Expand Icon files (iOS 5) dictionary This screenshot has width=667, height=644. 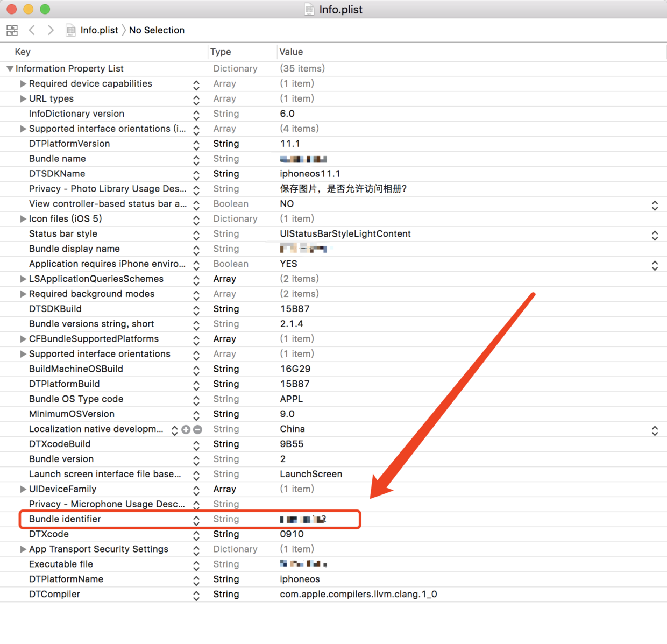23,219
